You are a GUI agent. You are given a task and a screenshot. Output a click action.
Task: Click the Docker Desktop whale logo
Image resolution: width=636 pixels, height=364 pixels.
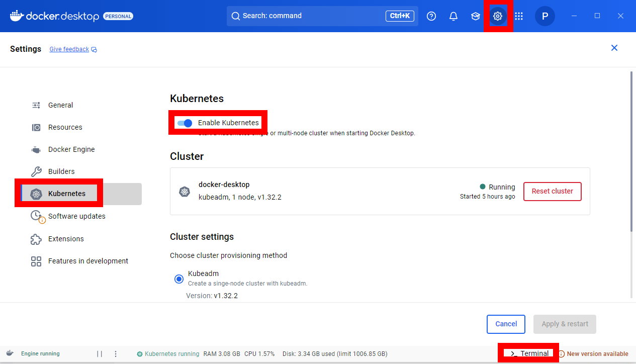[17, 16]
